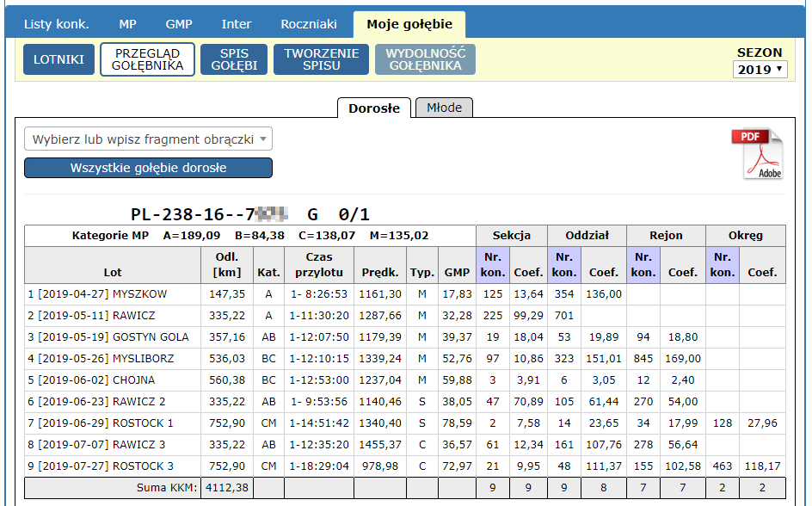Screen dimensions: 812x506
Task: Open the SEZON 2019 year dropdown
Action: [x=760, y=70]
